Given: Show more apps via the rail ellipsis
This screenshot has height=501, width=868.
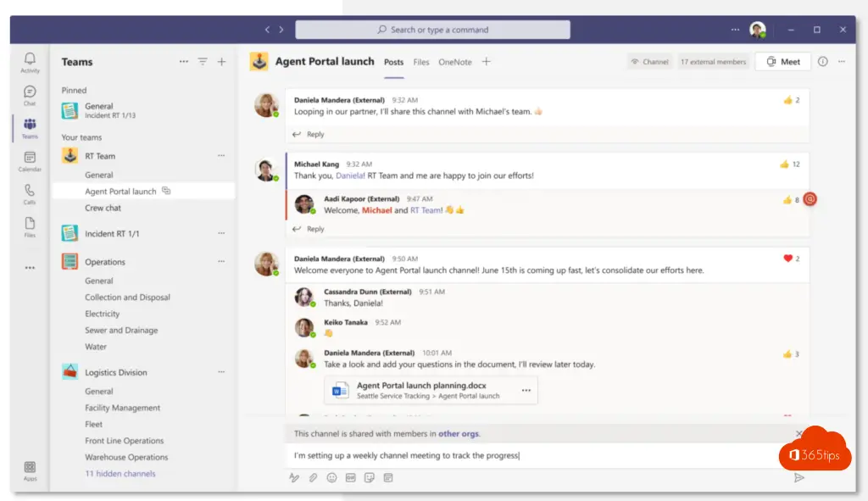Looking at the screenshot, I should 30,268.
